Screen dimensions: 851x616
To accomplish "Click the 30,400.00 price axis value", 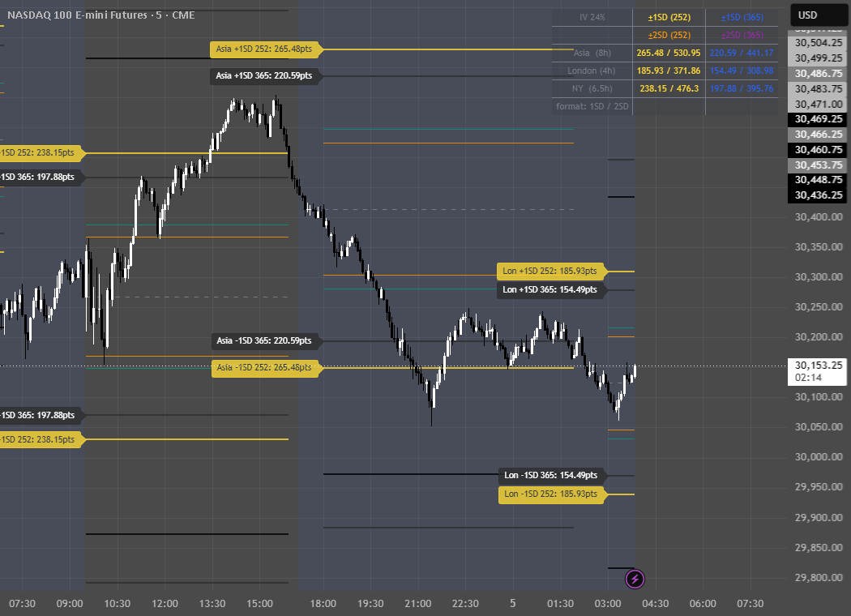I will tap(819, 217).
